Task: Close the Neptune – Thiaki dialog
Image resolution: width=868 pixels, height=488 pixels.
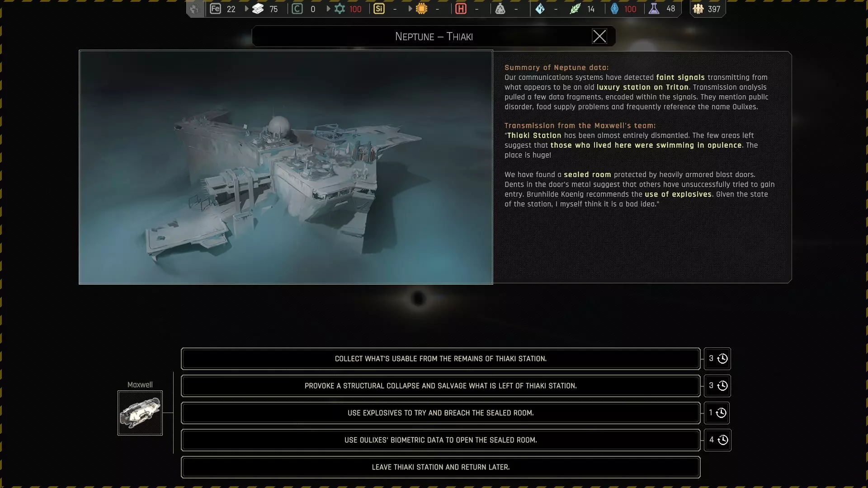Action: point(599,36)
